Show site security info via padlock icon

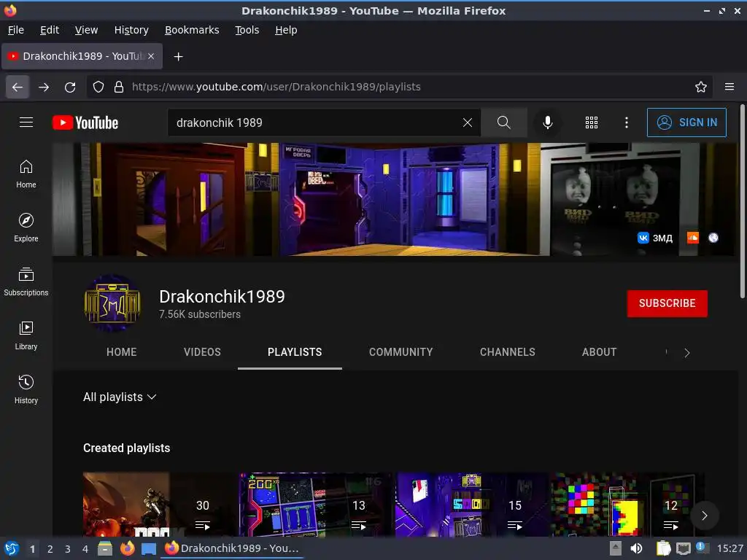click(x=119, y=87)
